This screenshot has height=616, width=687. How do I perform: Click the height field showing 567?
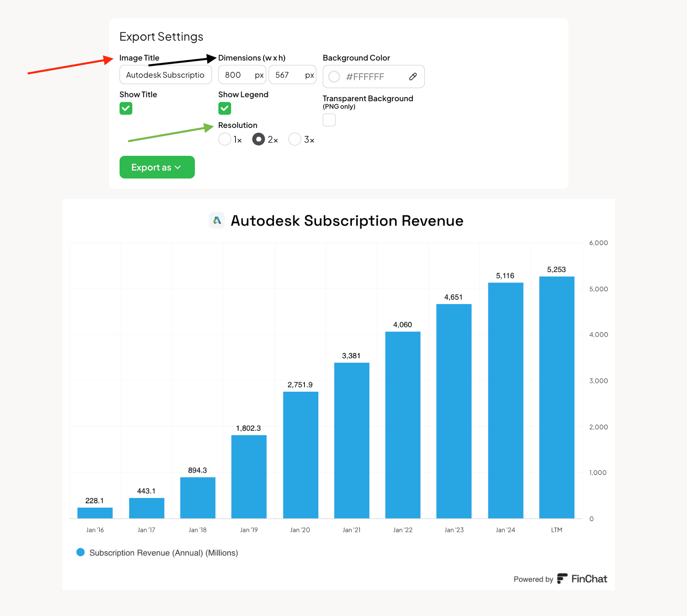(x=292, y=75)
